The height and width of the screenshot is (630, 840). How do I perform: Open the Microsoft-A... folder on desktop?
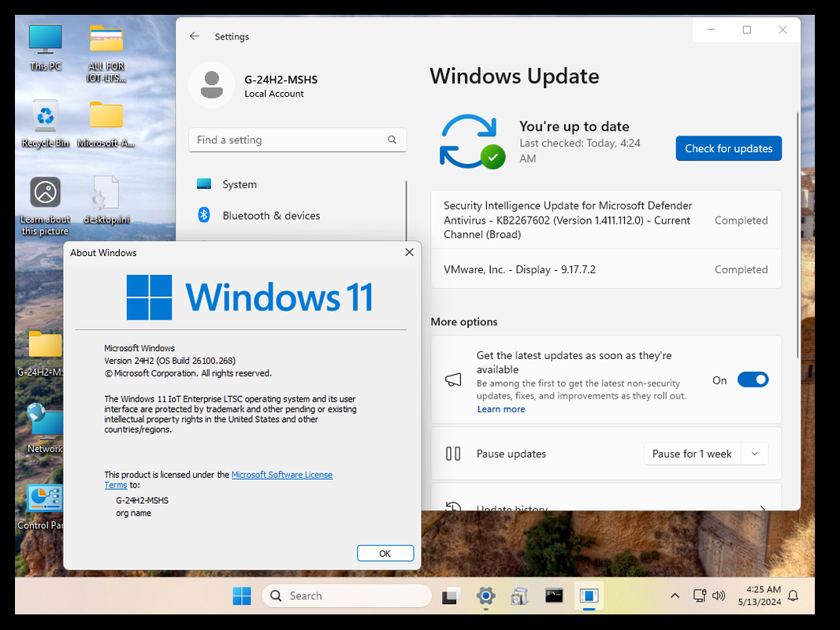click(x=106, y=124)
